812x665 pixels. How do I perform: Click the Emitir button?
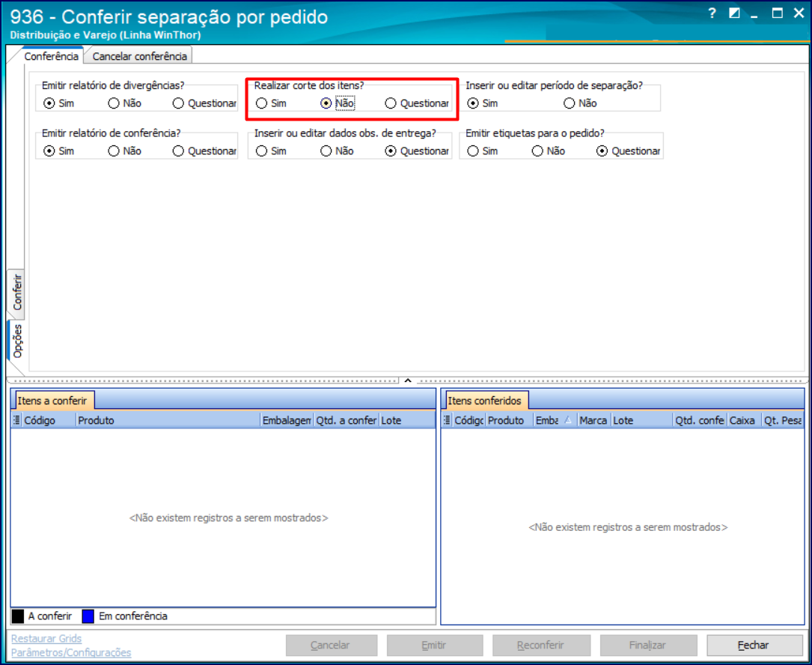[435, 646]
